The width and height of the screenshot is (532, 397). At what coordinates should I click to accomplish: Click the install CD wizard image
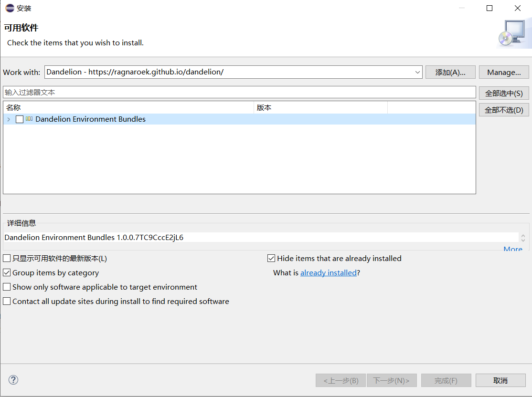tap(513, 33)
